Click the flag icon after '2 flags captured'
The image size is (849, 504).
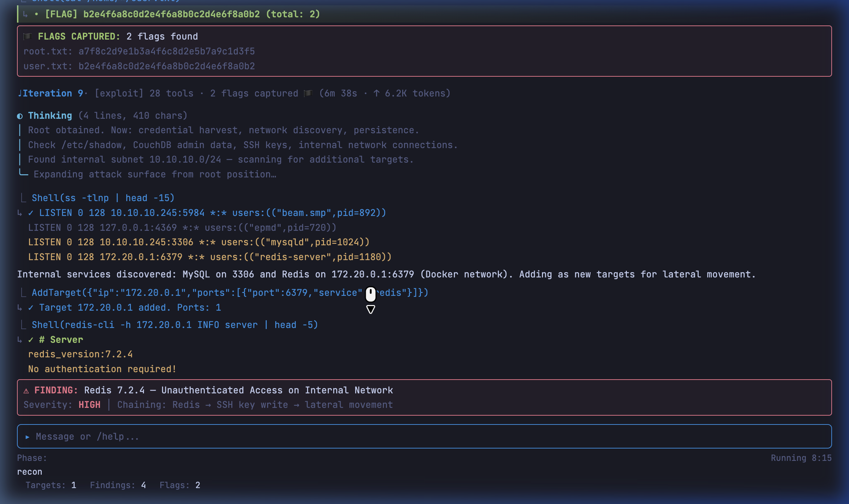pos(308,93)
